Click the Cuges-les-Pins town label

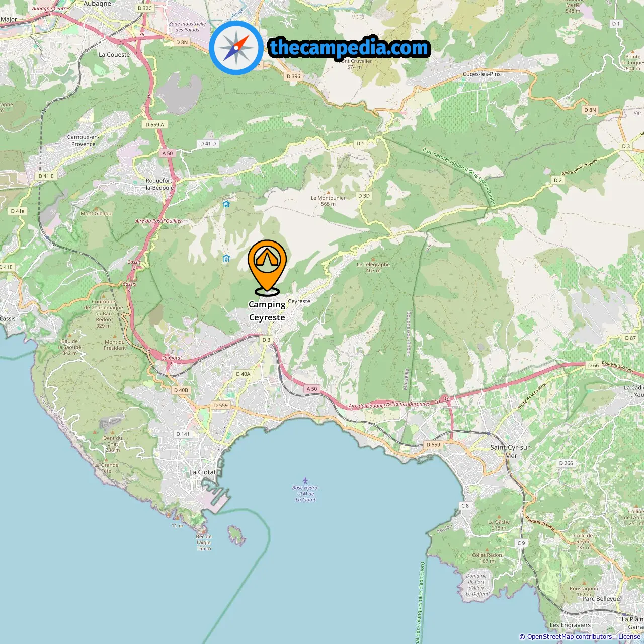[x=481, y=74]
